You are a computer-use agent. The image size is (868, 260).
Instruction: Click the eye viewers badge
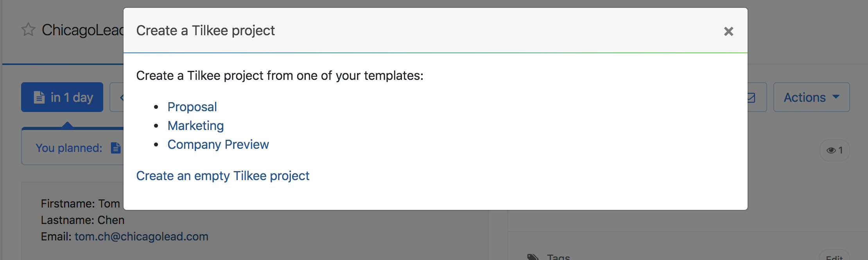pyautogui.click(x=834, y=150)
